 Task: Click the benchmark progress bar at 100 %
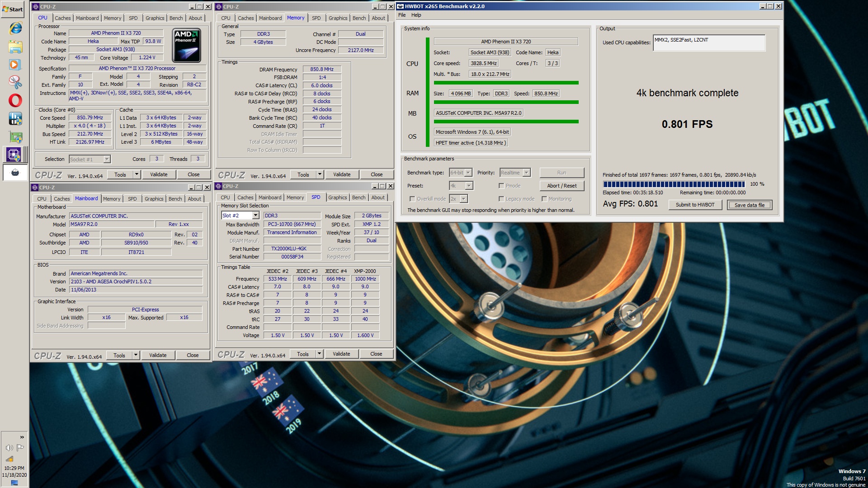(674, 184)
